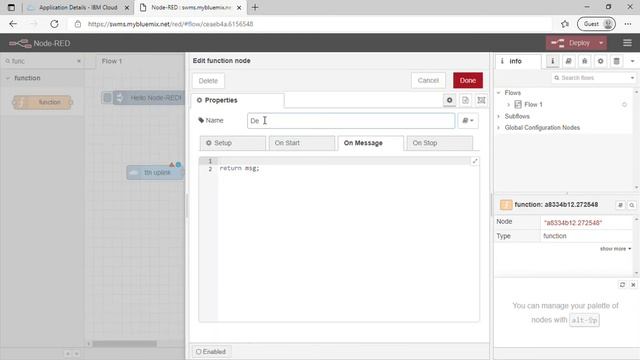Click the red Done button
This screenshot has width=640, height=360.
[468, 80]
